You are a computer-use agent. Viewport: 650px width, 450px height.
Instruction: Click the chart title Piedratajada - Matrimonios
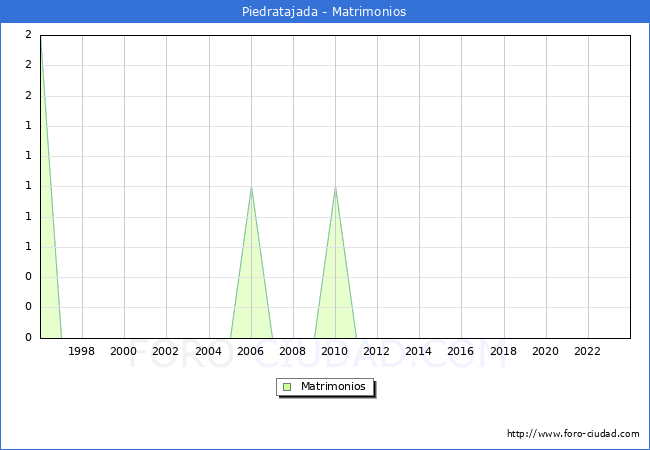[324, 12]
